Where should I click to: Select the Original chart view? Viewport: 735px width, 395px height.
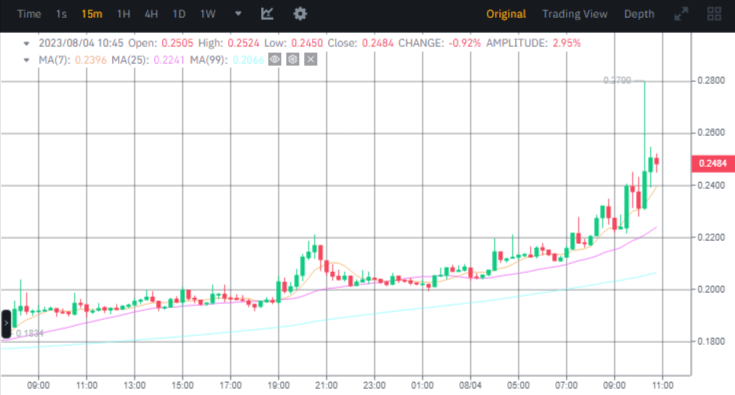506,14
